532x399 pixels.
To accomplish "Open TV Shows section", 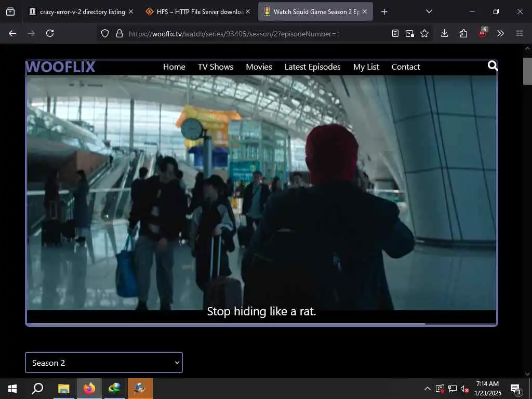I will point(216,67).
